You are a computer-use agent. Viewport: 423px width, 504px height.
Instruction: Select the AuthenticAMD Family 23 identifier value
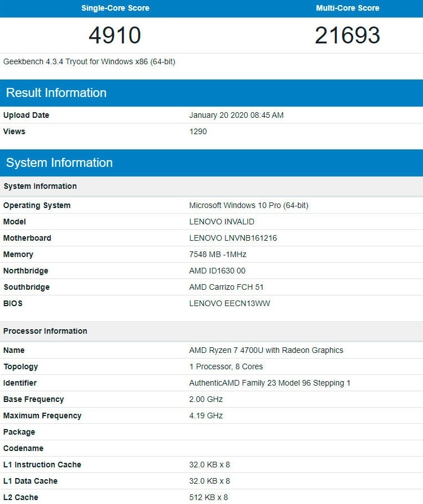point(270,383)
